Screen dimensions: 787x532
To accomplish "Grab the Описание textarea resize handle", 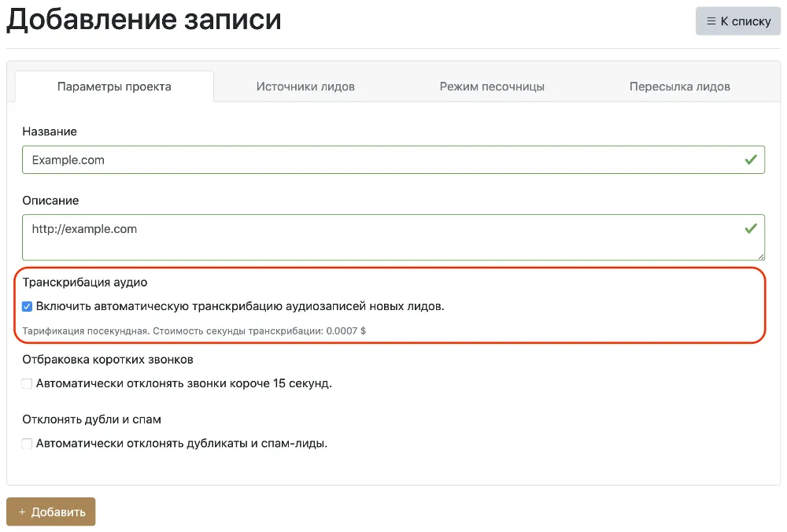I will (761, 257).
